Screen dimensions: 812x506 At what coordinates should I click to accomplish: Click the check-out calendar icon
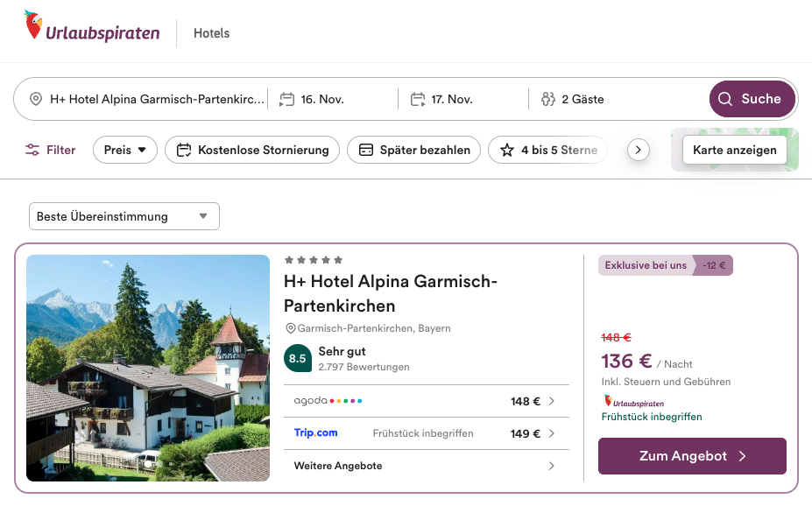418,99
